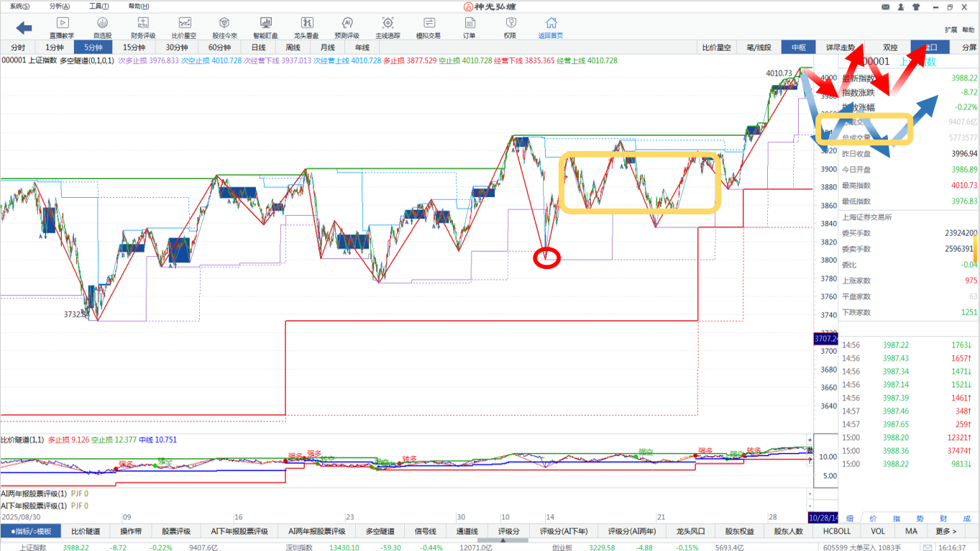Image resolution: width=980 pixels, height=551 pixels.
Task: Click the blue back arrow icon
Action: click(24, 27)
